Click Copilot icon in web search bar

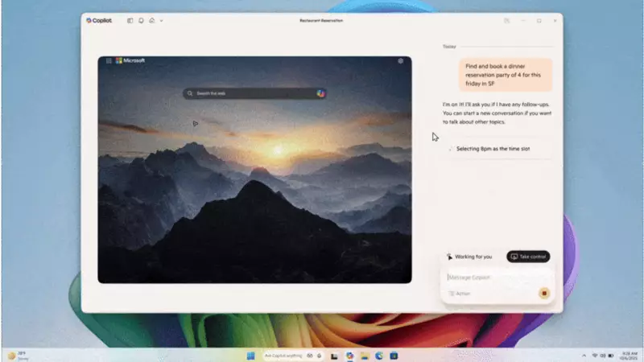pos(320,93)
